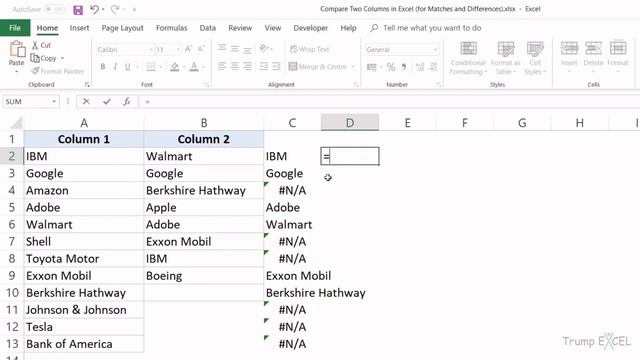This screenshot has height=360, width=640.
Task: Click the Save icon in the title bar
Action: pyautogui.click(x=78, y=9)
